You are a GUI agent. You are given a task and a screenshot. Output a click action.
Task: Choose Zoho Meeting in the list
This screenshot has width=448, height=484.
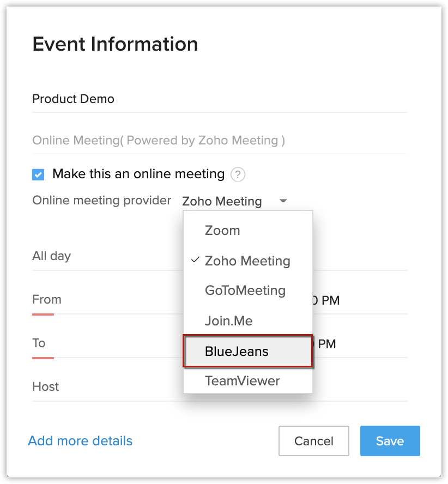click(247, 261)
